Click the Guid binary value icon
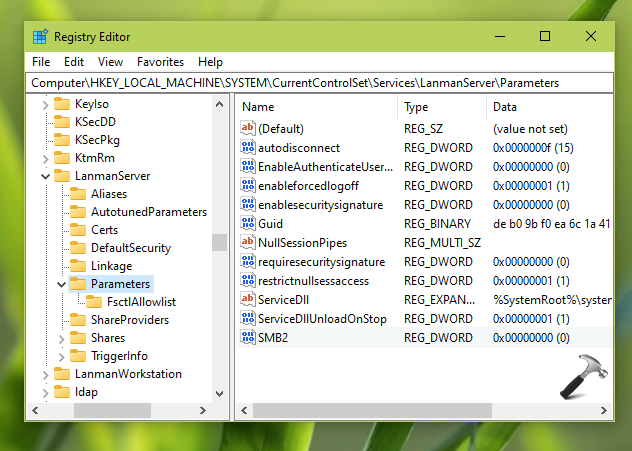 pyautogui.click(x=247, y=223)
